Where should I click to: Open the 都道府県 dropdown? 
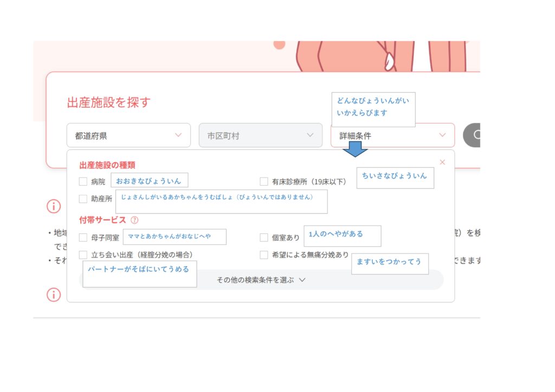click(128, 135)
